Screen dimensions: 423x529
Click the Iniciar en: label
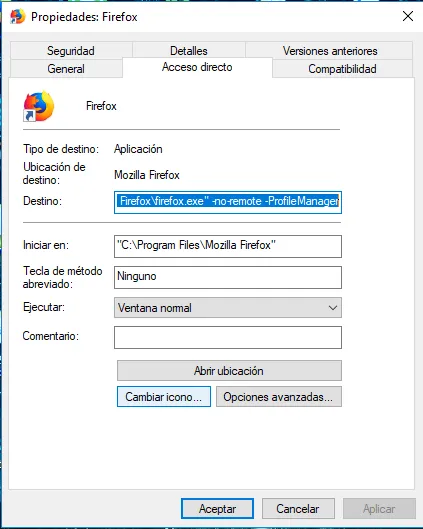(46, 245)
